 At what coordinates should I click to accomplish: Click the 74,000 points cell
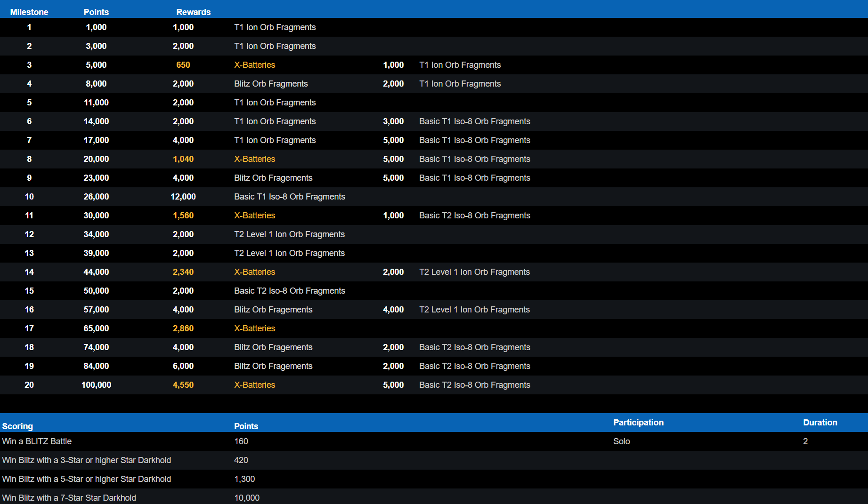[x=96, y=347]
